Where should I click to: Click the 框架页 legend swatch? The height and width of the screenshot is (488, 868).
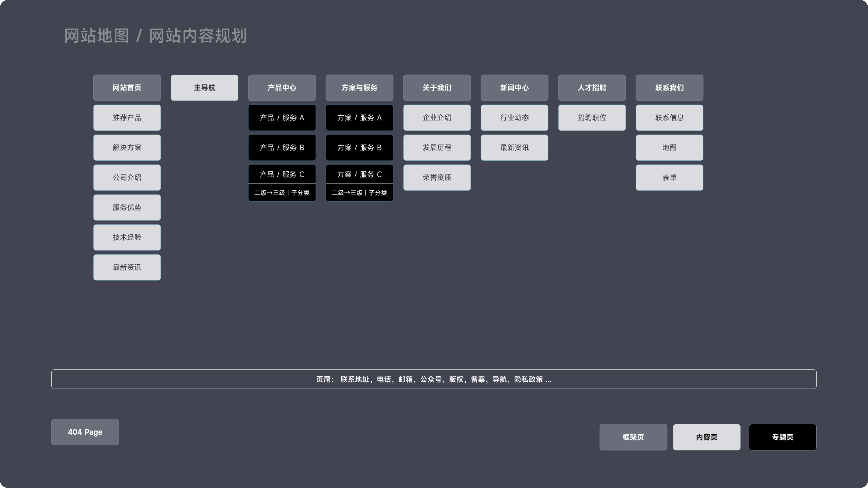633,437
